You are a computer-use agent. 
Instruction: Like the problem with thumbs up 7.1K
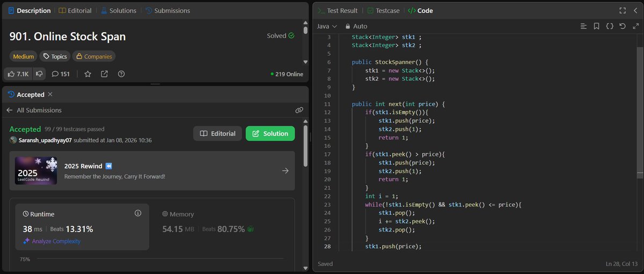click(19, 74)
